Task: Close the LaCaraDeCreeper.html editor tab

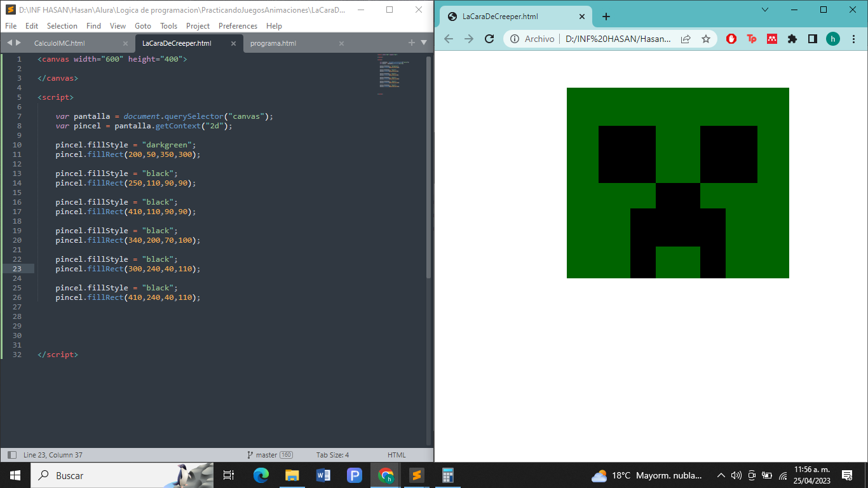Action: coord(233,44)
